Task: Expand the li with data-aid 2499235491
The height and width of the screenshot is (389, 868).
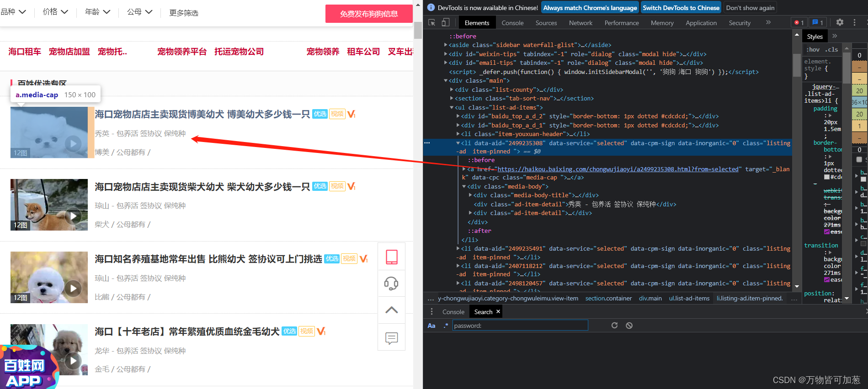Action: [x=458, y=249]
